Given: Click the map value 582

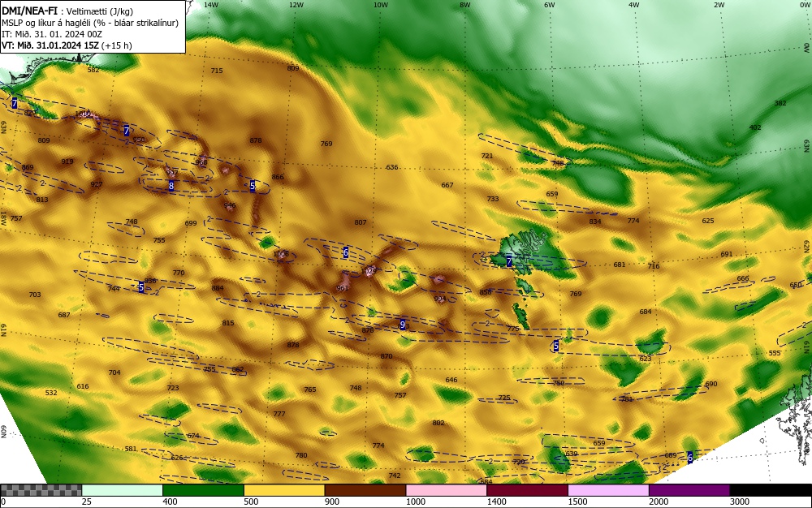Looking at the screenshot, I should (x=93, y=70).
